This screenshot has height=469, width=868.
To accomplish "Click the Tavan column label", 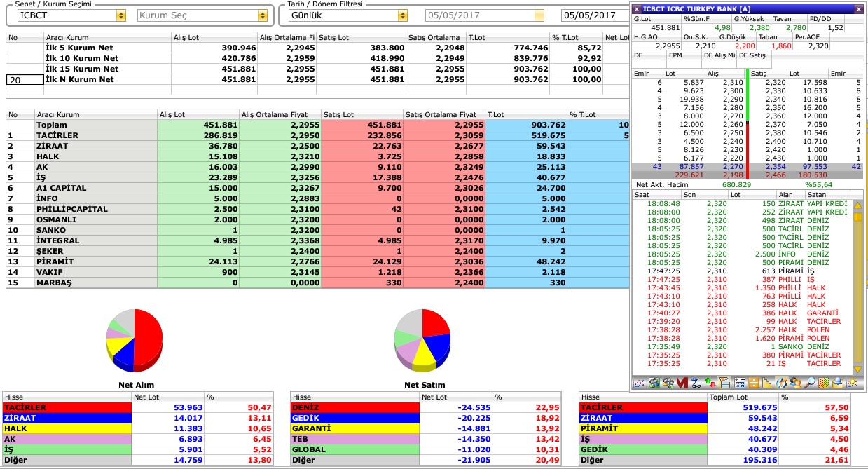I will (782, 19).
